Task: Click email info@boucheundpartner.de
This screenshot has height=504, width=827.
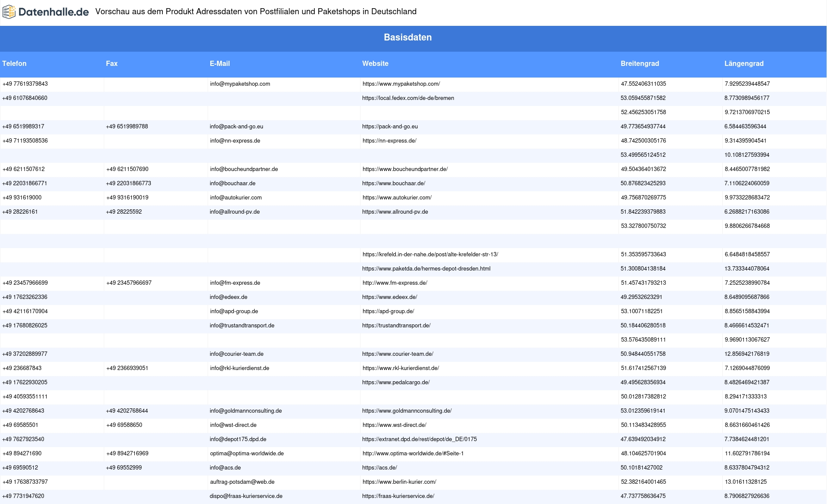Action: [244, 169]
